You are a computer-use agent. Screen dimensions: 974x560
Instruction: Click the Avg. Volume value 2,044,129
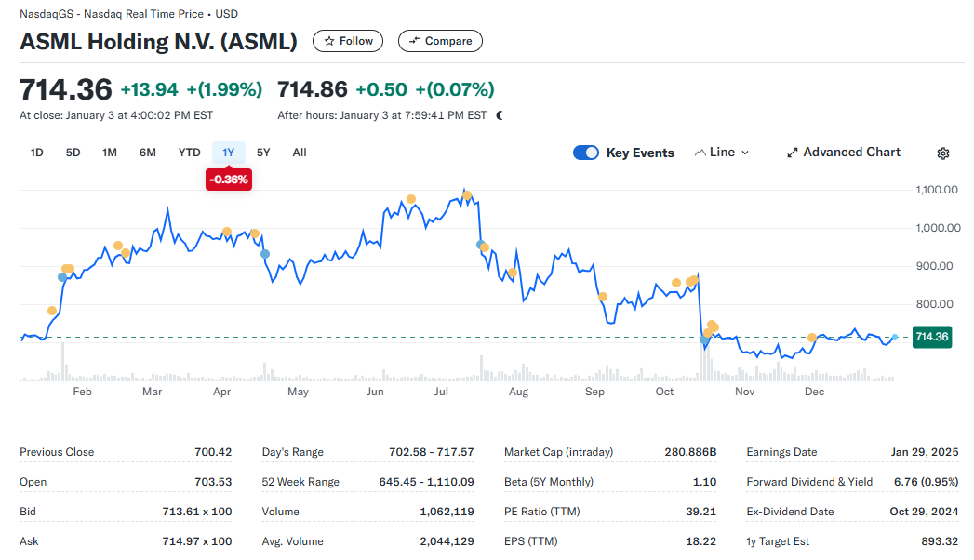coord(447,541)
